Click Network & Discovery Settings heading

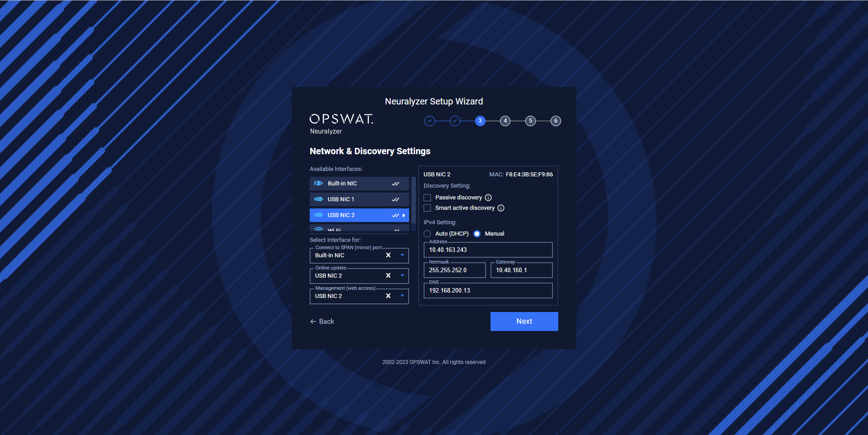pos(370,151)
